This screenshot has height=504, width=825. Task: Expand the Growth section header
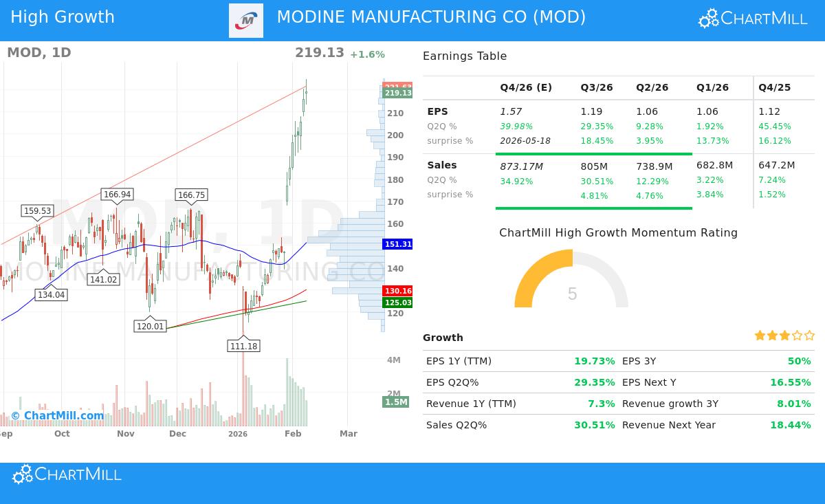(443, 338)
